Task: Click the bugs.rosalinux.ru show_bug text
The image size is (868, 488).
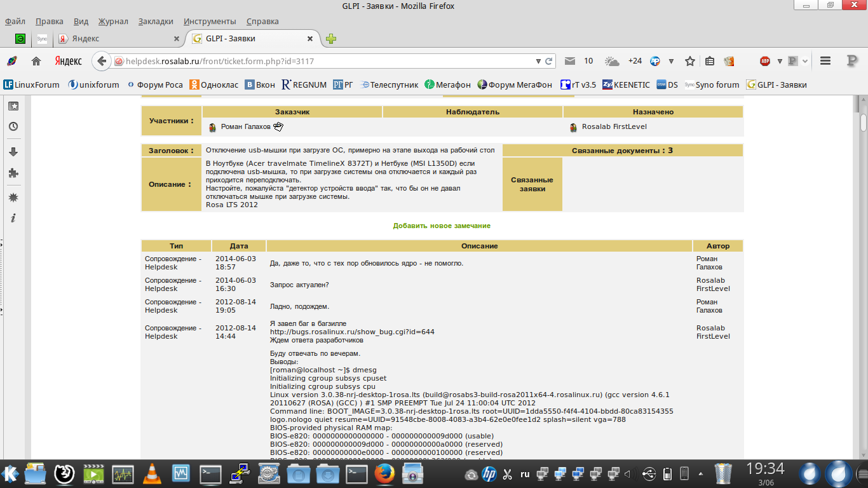Action: 352,332
